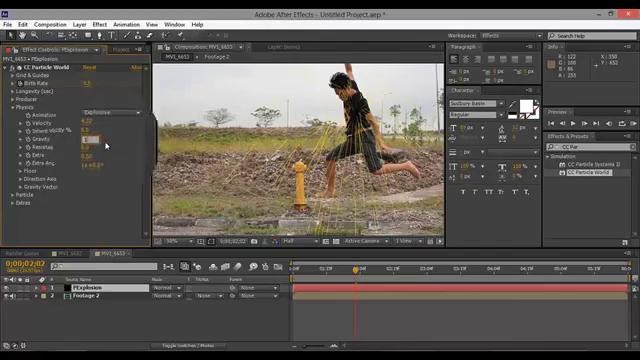Select the Zoom tool in toolbar
640x360 pixels.
[34, 36]
